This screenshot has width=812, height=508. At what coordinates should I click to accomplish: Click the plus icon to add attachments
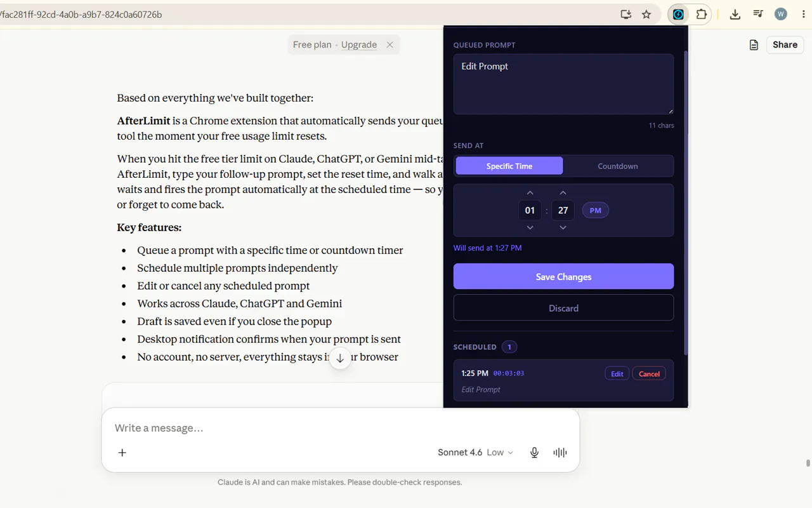pyautogui.click(x=122, y=453)
